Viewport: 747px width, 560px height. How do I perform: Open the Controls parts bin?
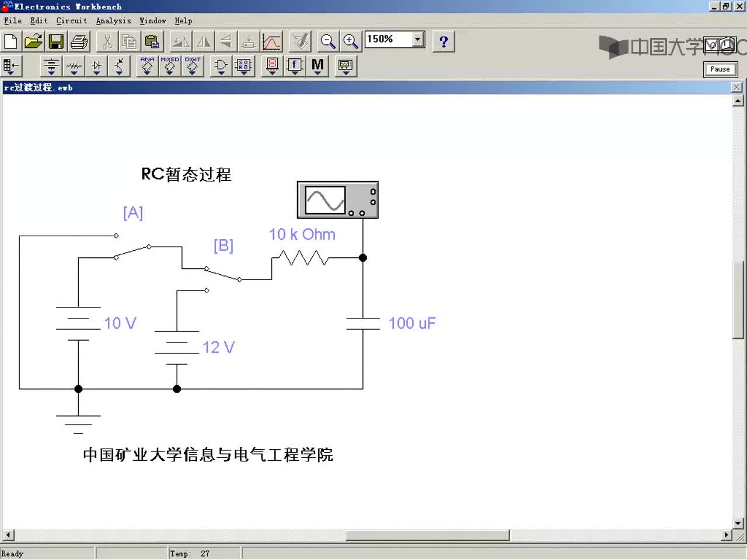(295, 66)
